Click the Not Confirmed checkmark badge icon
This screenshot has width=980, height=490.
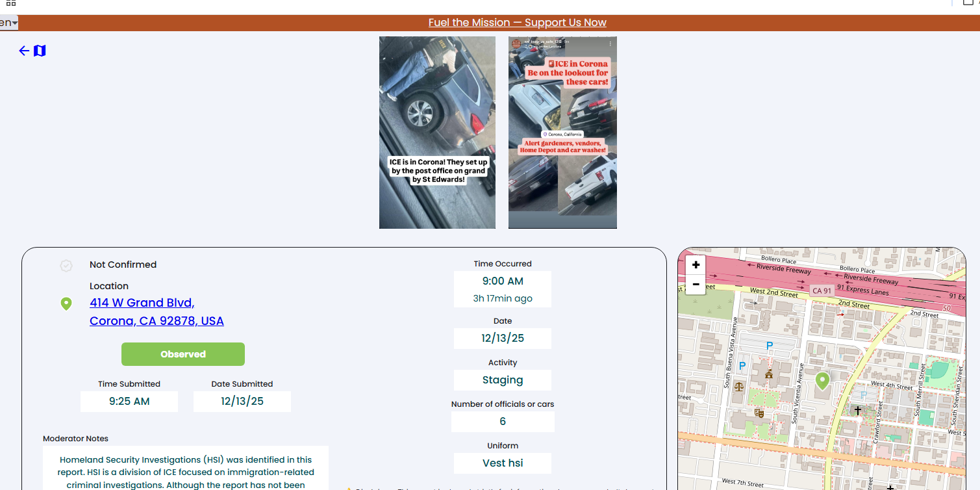click(66, 265)
